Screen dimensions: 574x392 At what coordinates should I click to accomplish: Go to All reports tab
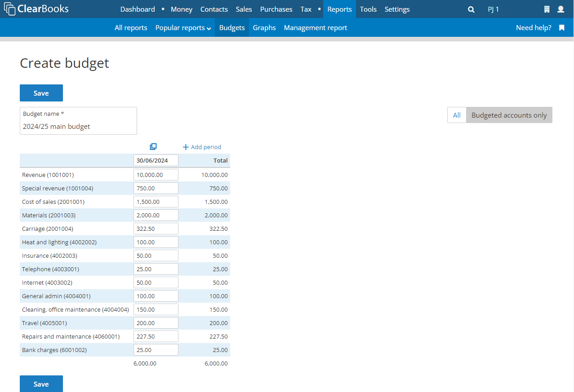(131, 28)
